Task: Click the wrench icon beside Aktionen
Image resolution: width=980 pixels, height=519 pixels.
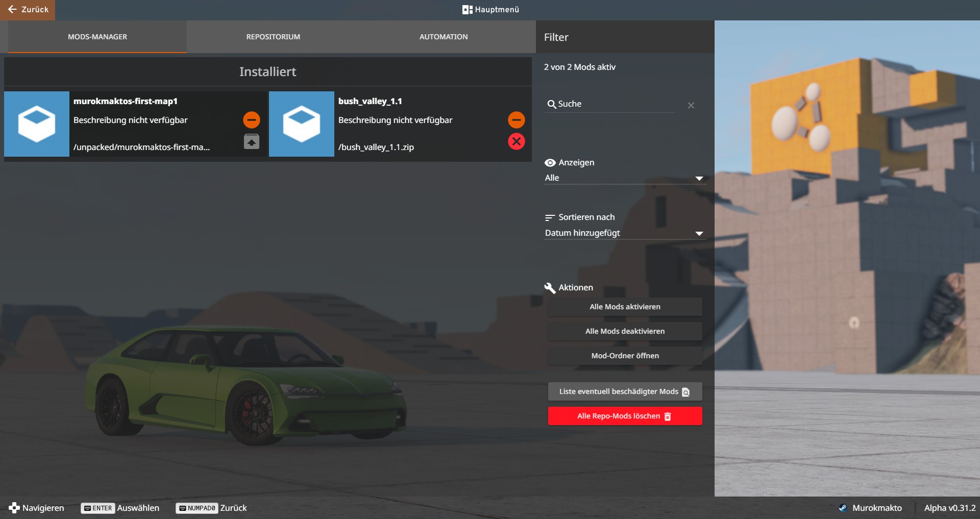Action: click(550, 288)
